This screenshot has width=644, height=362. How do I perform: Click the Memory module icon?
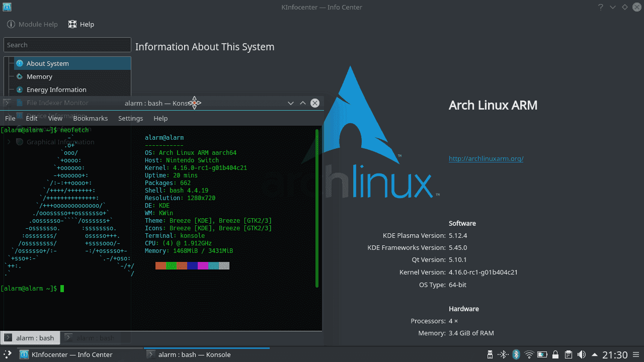tap(20, 76)
